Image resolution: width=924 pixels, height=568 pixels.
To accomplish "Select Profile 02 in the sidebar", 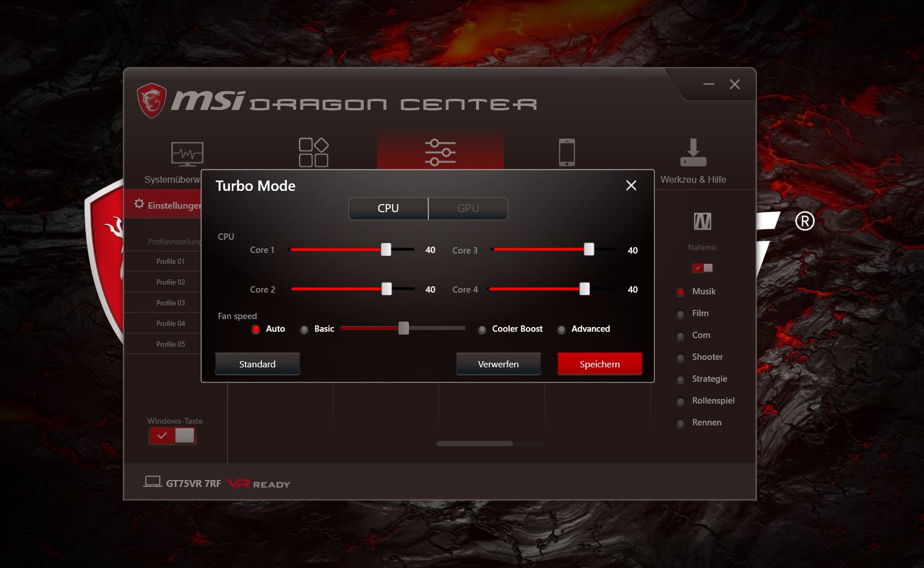I will 171,282.
